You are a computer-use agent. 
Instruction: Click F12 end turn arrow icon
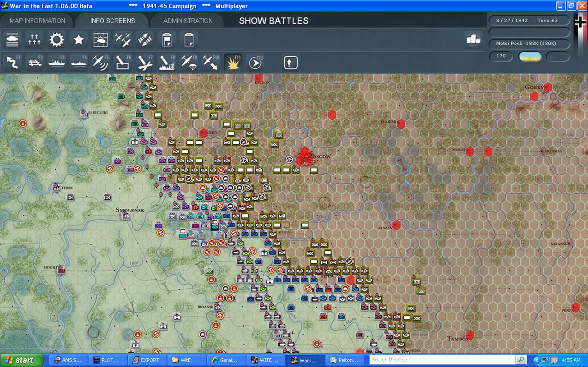255,62
